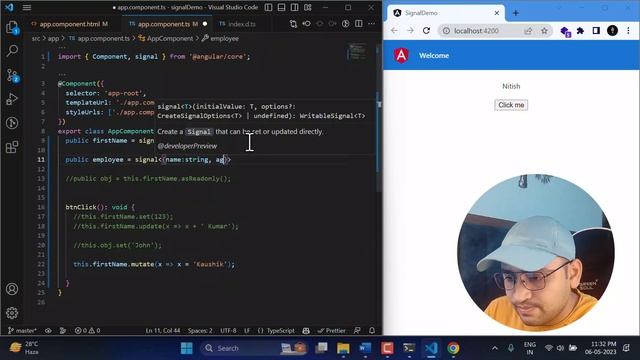
Task: Click the purple extension icon in Chrome toolbar
Action: [x=565, y=31]
